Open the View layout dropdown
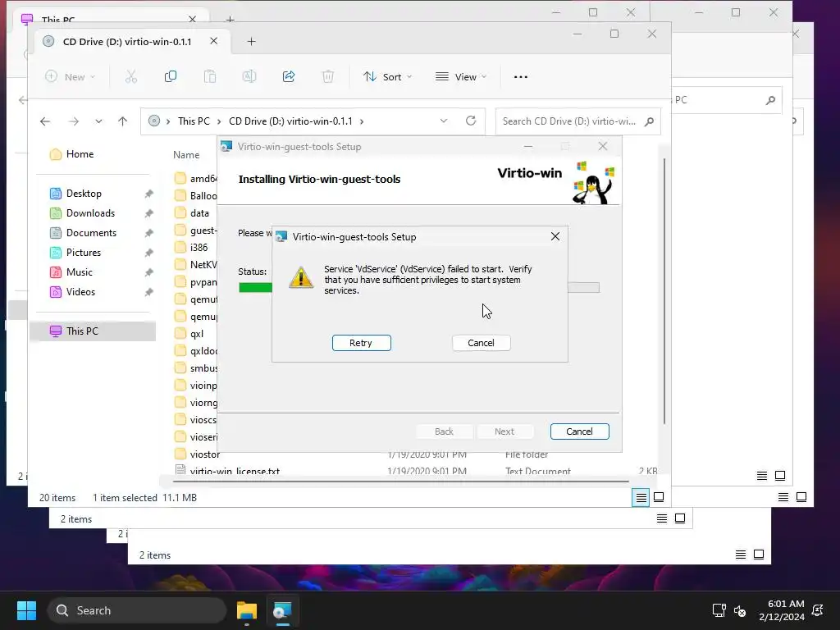This screenshot has height=630, width=840. point(461,76)
